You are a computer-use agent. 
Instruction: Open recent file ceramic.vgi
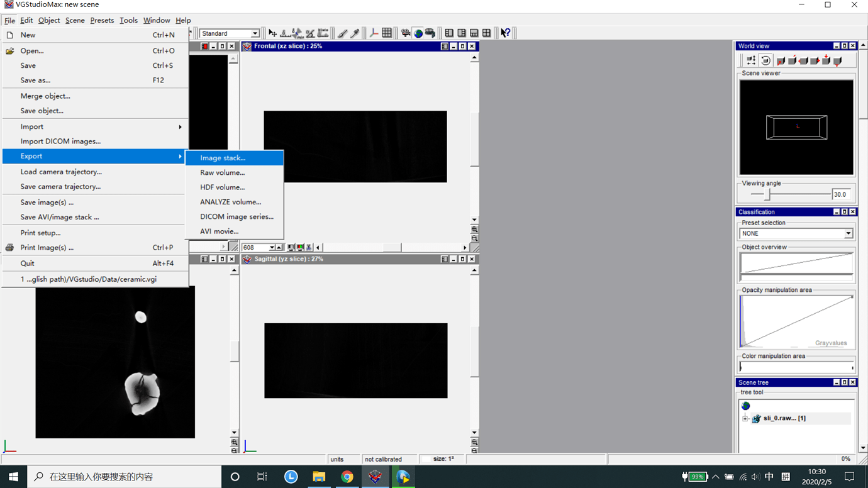pyautogui.click(x=88, y=279)
